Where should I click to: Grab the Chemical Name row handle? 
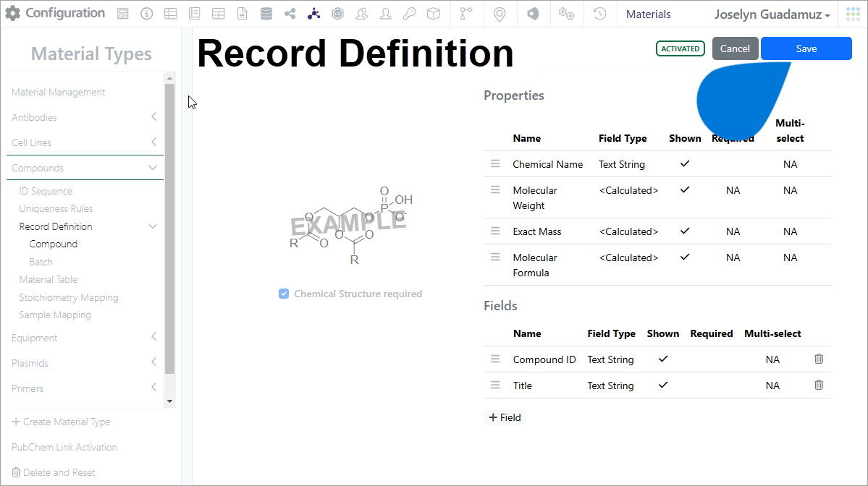click(495, 163)
